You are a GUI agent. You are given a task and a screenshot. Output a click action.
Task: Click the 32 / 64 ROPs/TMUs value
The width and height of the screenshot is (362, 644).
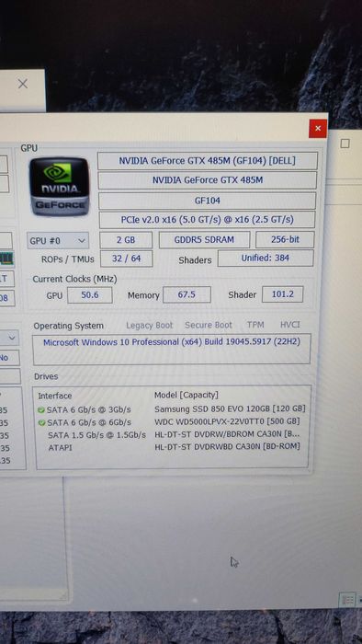[x=126, y=259]
